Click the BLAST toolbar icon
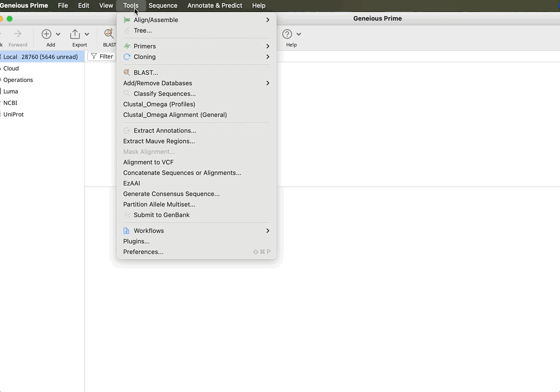This screenshot has width=560, height=392. point(109,34)
